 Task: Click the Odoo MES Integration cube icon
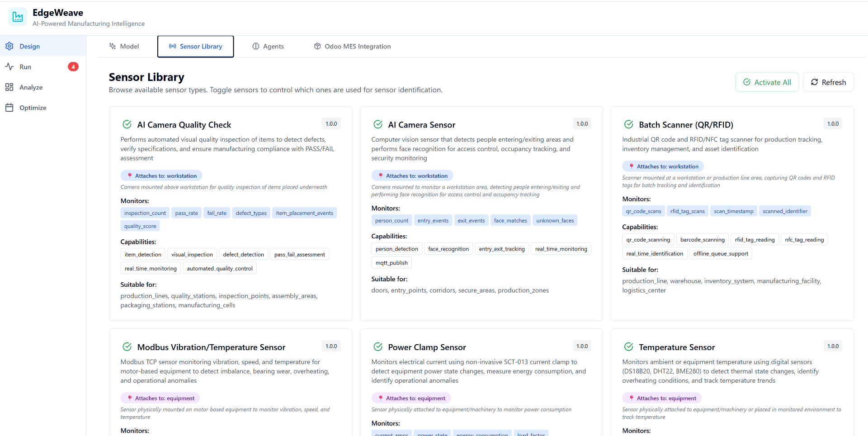click(317, 46)
